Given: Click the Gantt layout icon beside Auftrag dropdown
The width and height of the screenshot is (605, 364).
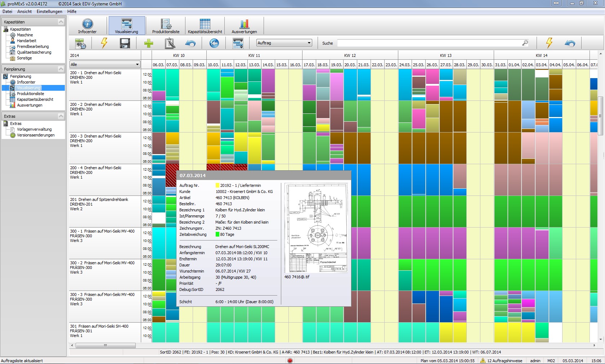Looking at the screenshot, I should pyautogui.click(x=238, y=43).
